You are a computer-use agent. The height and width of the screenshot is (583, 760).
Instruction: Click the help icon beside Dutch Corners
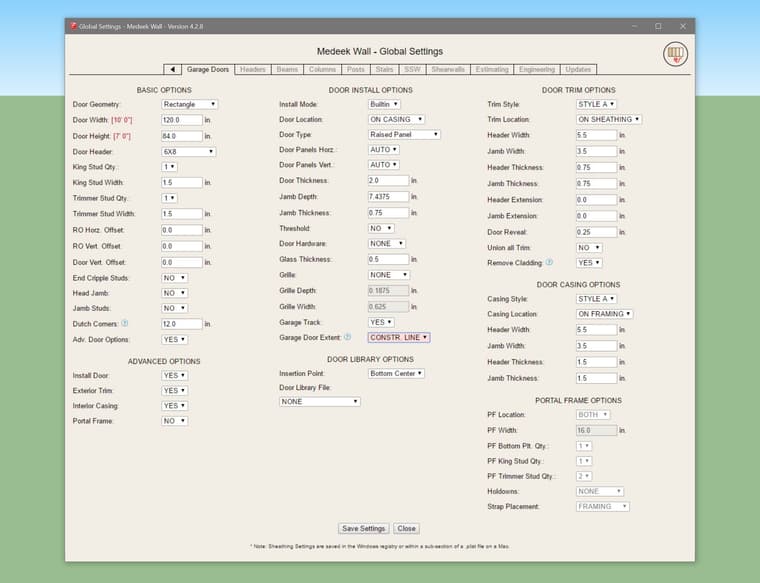point(125,324)
